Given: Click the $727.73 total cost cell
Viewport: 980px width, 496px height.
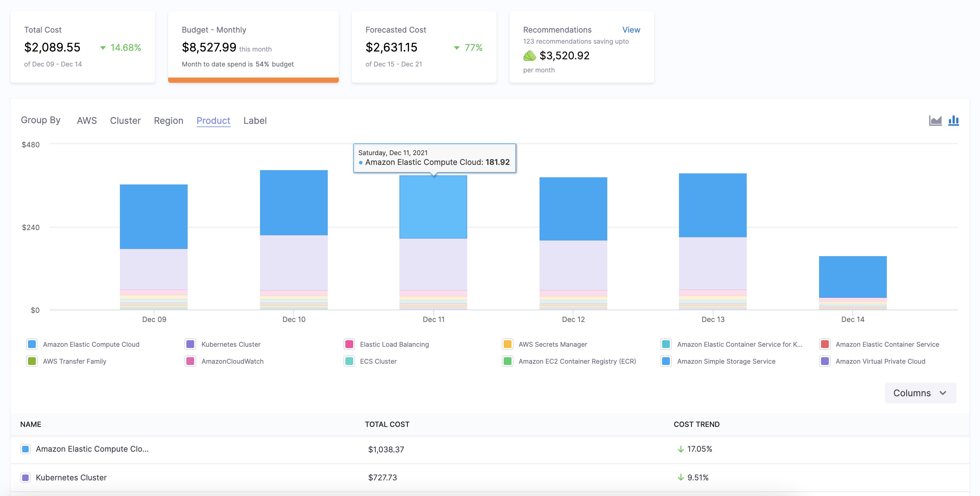Looking at the screenshot, I should coord(382,478).
